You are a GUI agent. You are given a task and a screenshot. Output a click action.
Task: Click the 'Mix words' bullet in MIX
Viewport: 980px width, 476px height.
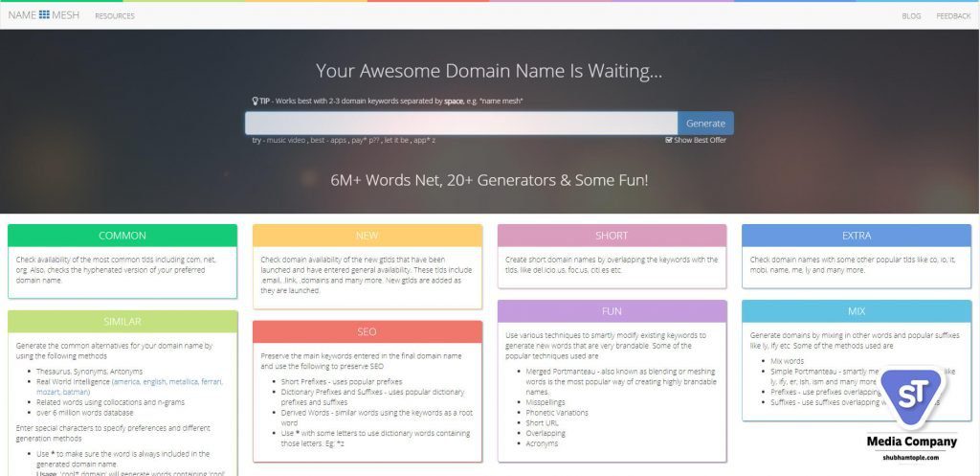[788, 361]
